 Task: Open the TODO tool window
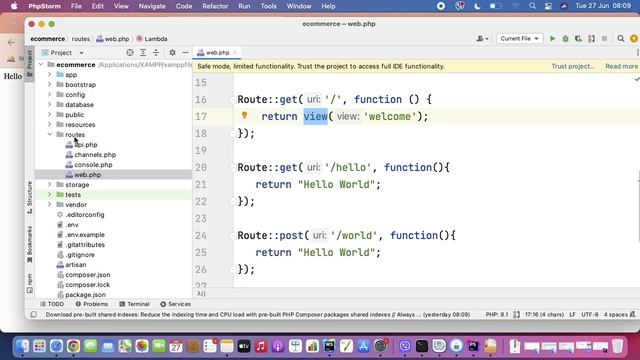click(52, 304)
